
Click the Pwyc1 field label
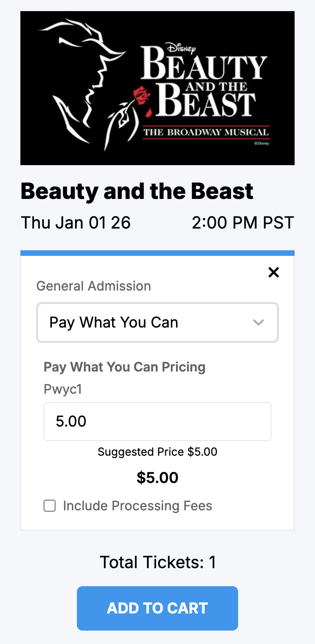63,389
